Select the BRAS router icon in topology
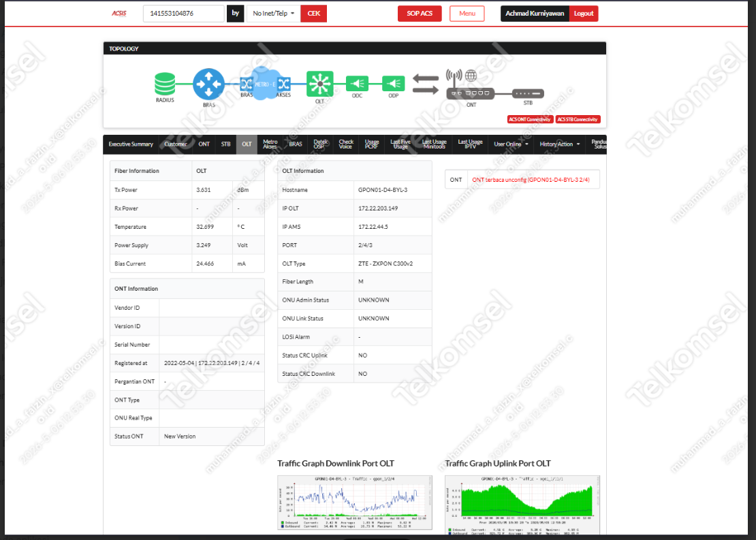The image size is (756, 540). point(209,84)
